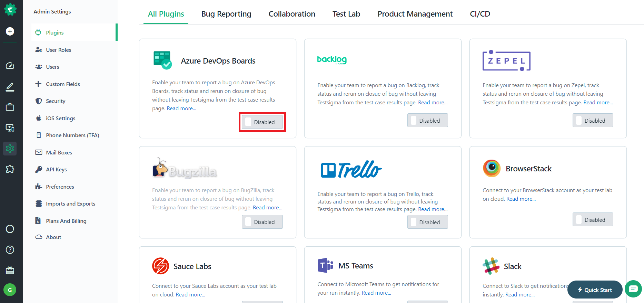The image size is (644, 303).
Task: Follow BrowserStack Read more link
Action: 521,199
